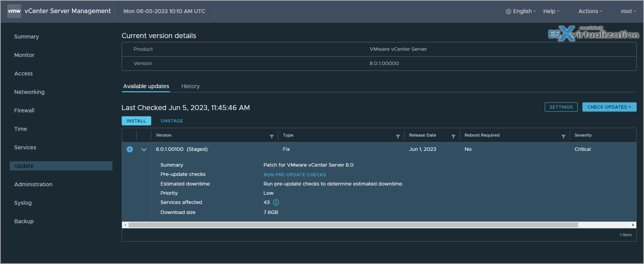Select Update in the sidebar
Screen dimensions: 644x264
pyautogui.click(x=61, y=166)
